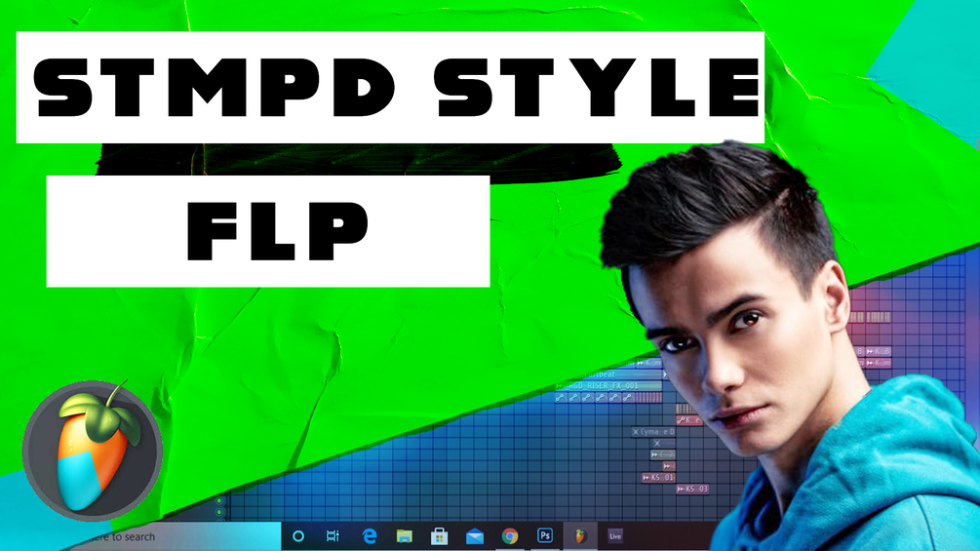Select the KS..01 clip in playlist
This screenshot has width=980, height=551.
659,478
